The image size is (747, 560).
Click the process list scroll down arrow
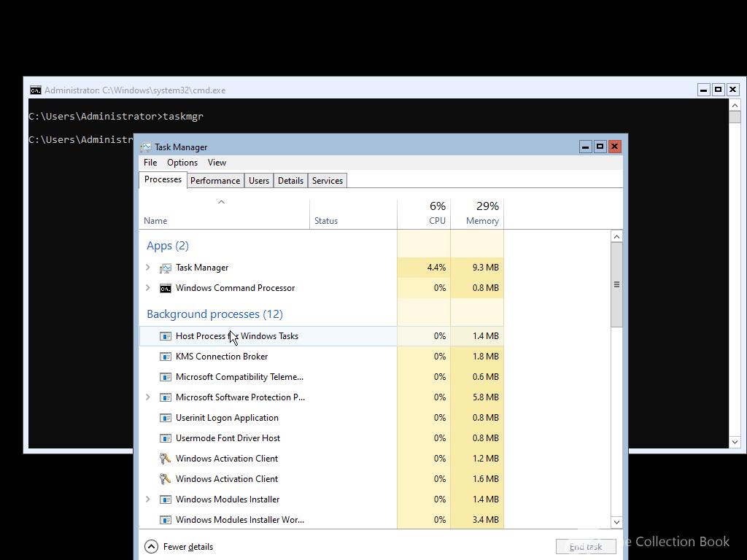coord(616,522)
